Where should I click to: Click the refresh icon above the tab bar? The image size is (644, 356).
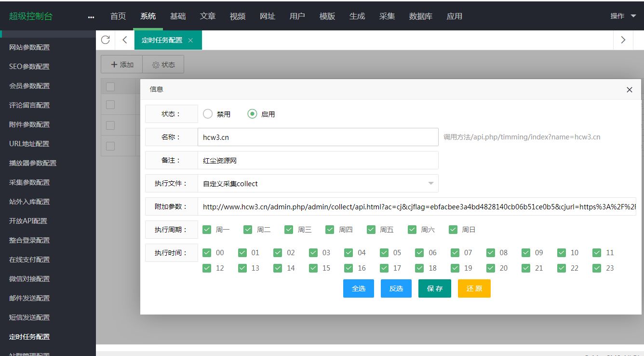(x=105, y=40)
